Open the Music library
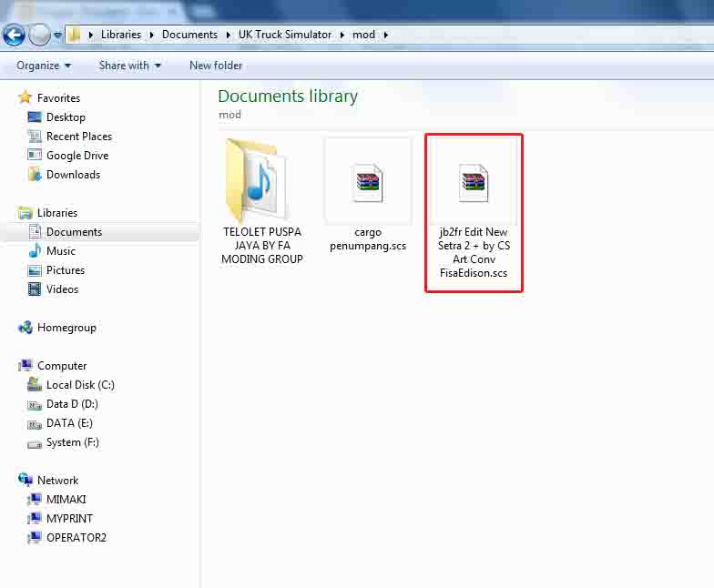The height and width of the screenshot is (588, 714). (61, 251)
